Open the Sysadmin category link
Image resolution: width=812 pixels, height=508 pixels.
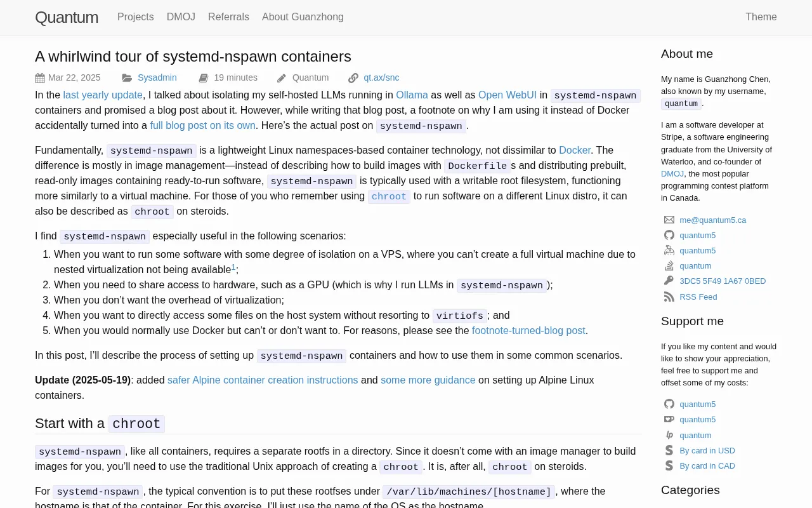157,77
